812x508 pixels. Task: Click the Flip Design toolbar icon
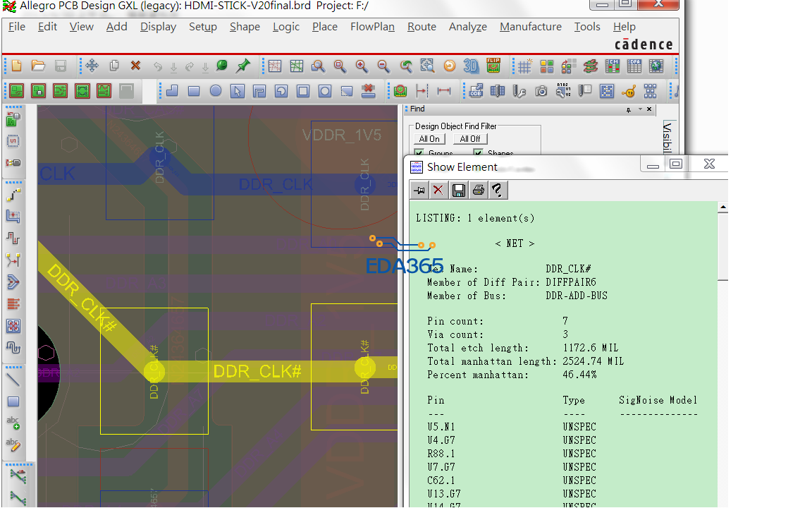493,66
